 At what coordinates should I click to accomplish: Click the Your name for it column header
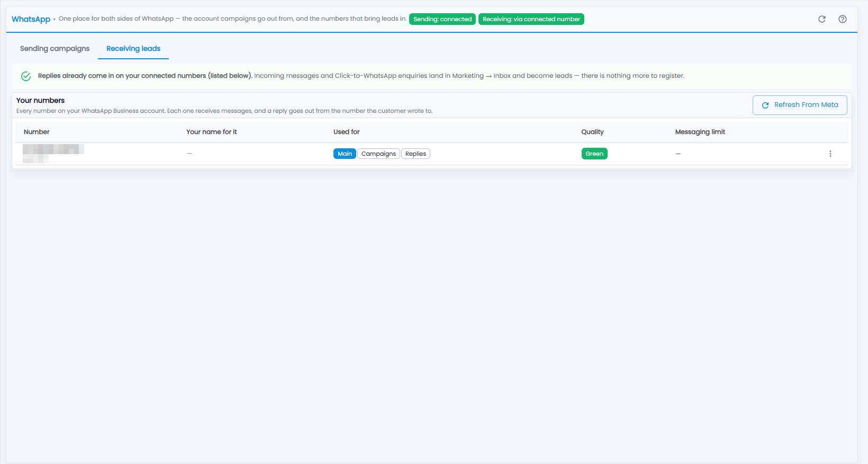pos(212,132)
